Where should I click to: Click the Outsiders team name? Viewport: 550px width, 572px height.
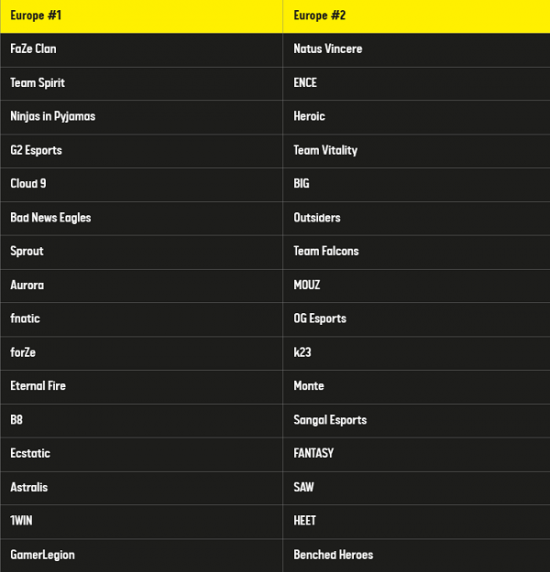(x=317, y=218)
